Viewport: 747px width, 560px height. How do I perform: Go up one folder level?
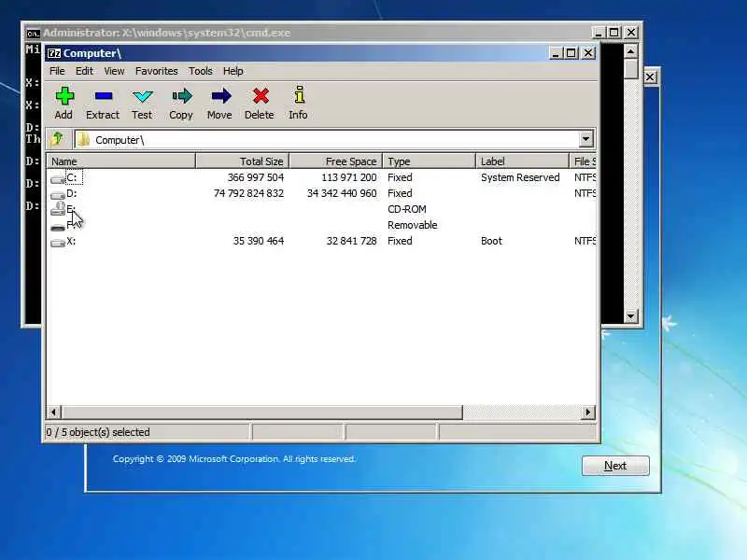pos(58,139)
